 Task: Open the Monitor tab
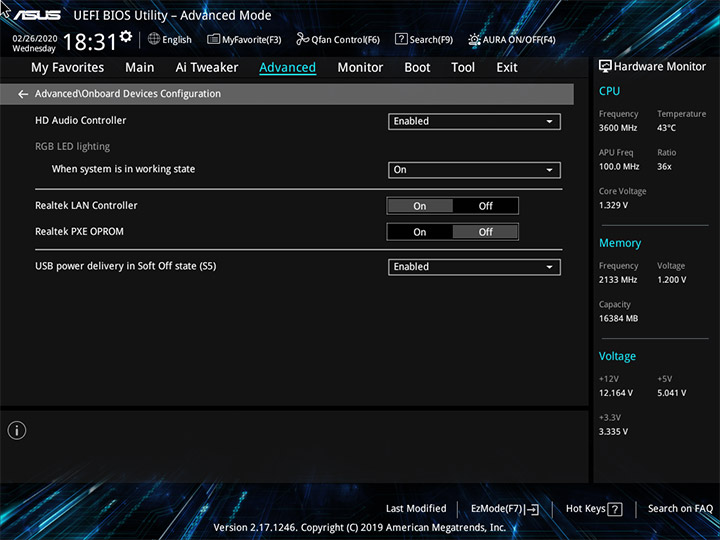point(360,68)
